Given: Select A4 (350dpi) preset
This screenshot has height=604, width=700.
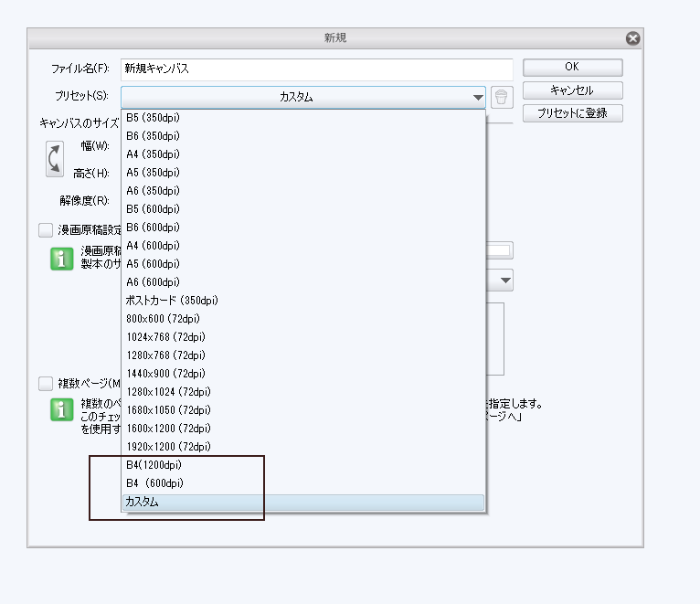Looking at the screenshot, I should tap(303, 154).
